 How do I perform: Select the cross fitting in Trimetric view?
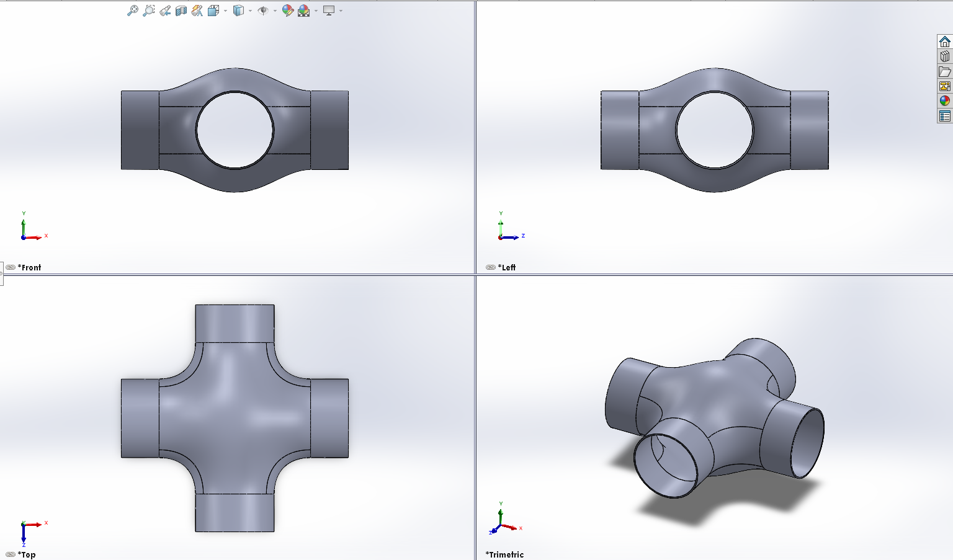(715, 417)
